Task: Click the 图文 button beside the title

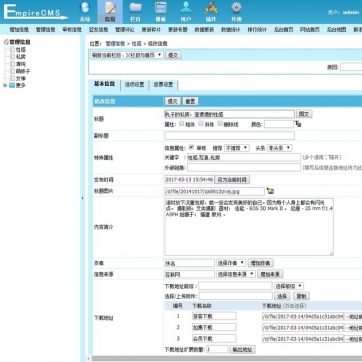Action: click(304, 114)
